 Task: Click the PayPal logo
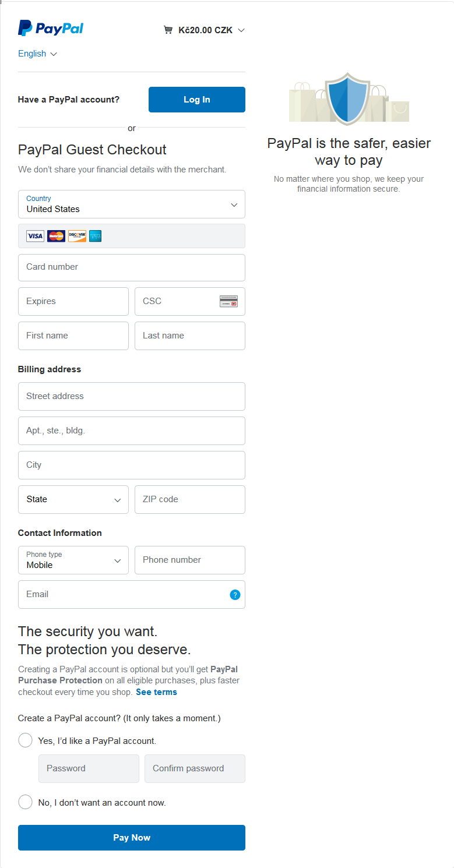click(x=51, y=28)
